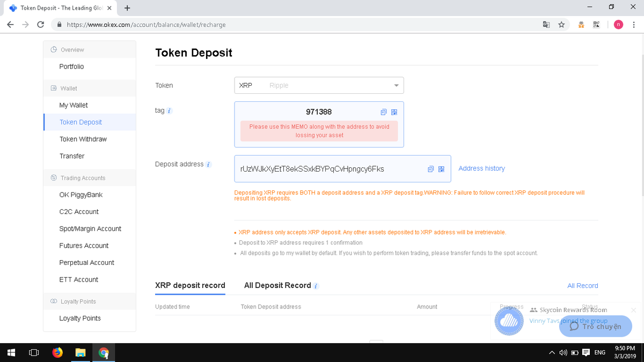
Task: Bookmark this page with the star icon
Action: pos(561,25)
